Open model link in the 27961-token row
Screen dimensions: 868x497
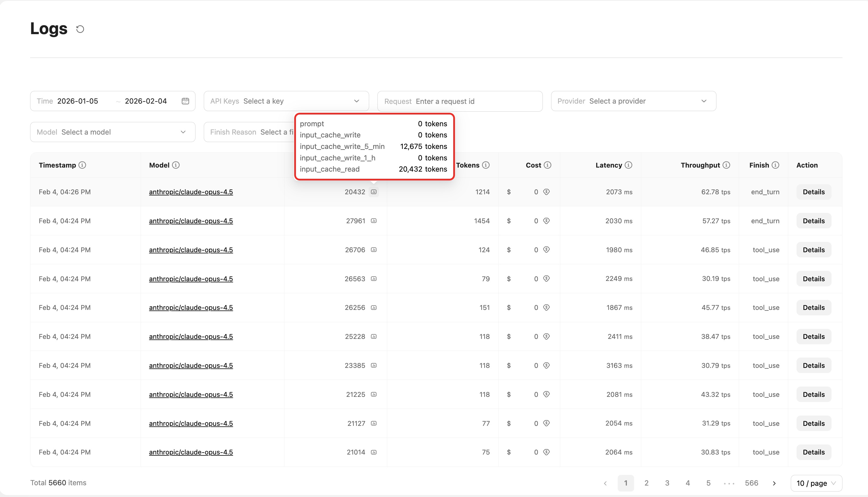coord(191,221)
